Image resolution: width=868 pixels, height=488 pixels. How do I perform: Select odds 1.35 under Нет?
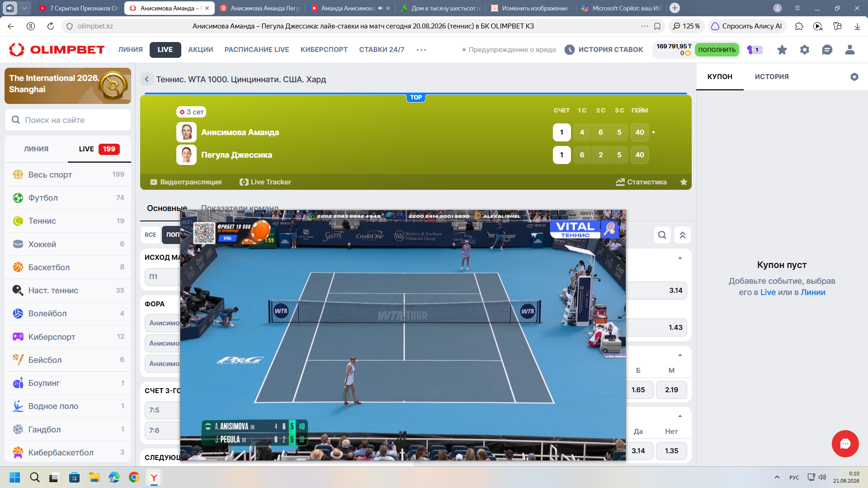[671, 451]
